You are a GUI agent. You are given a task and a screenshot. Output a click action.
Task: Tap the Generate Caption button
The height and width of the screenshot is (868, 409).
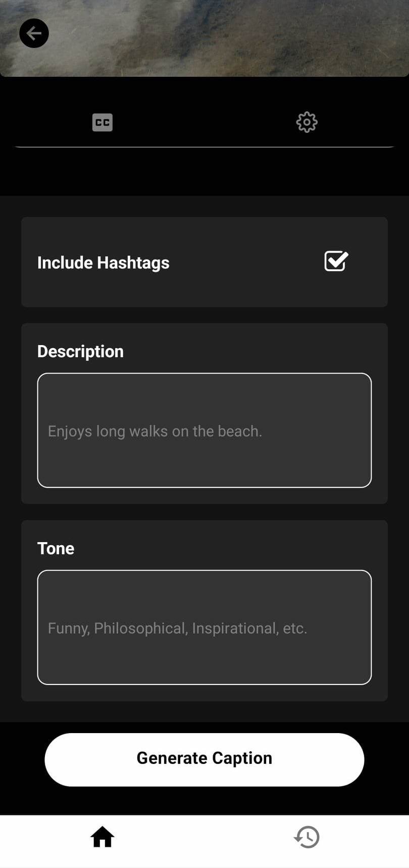205,759
